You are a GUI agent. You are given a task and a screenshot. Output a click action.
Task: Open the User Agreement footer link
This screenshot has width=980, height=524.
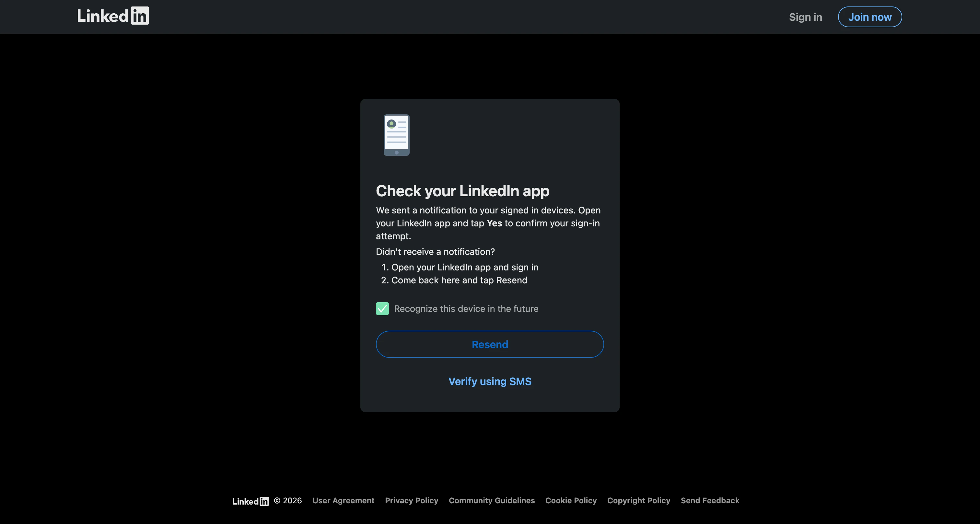[x=343, y=500]
